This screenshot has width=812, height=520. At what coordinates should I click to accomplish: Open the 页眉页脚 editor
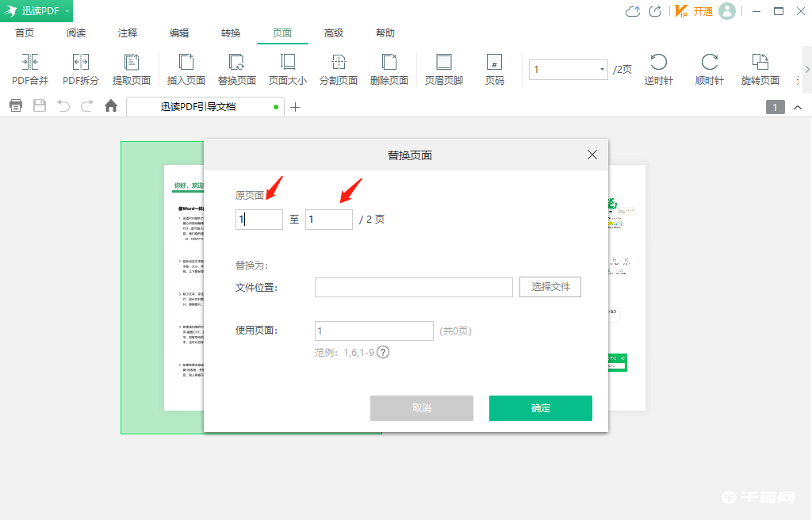(443, 70)
